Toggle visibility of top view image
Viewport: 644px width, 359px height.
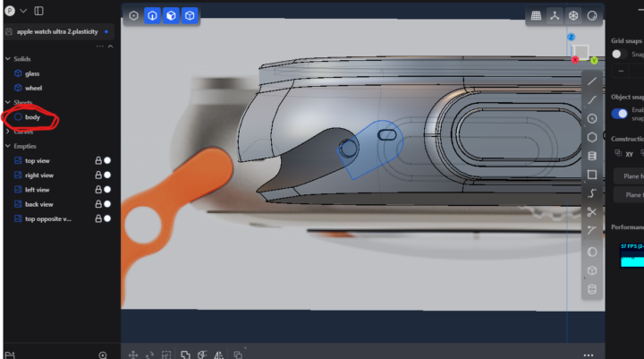click(107, 160)
